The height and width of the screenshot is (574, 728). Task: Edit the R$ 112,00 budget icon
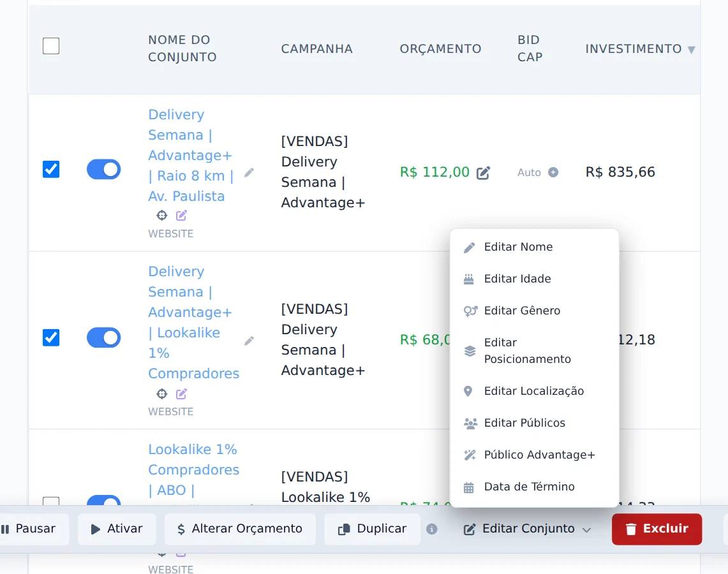tap(484, 173)
